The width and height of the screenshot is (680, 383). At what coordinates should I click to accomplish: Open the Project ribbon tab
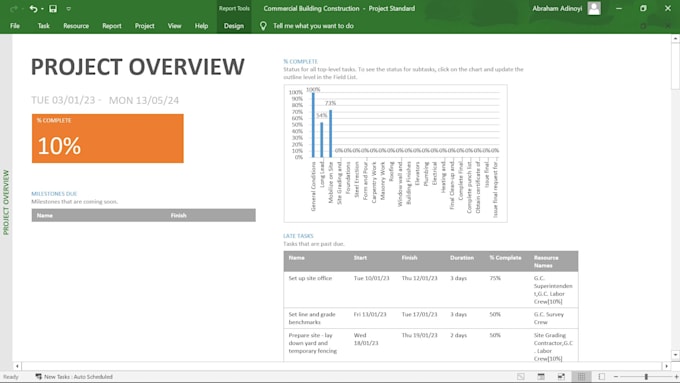pos(144,26)
